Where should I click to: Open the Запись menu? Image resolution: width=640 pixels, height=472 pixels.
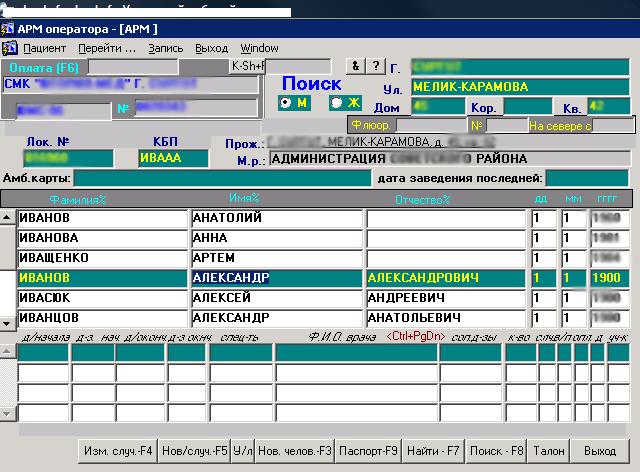pyautogui.click(x=166, y=48)
